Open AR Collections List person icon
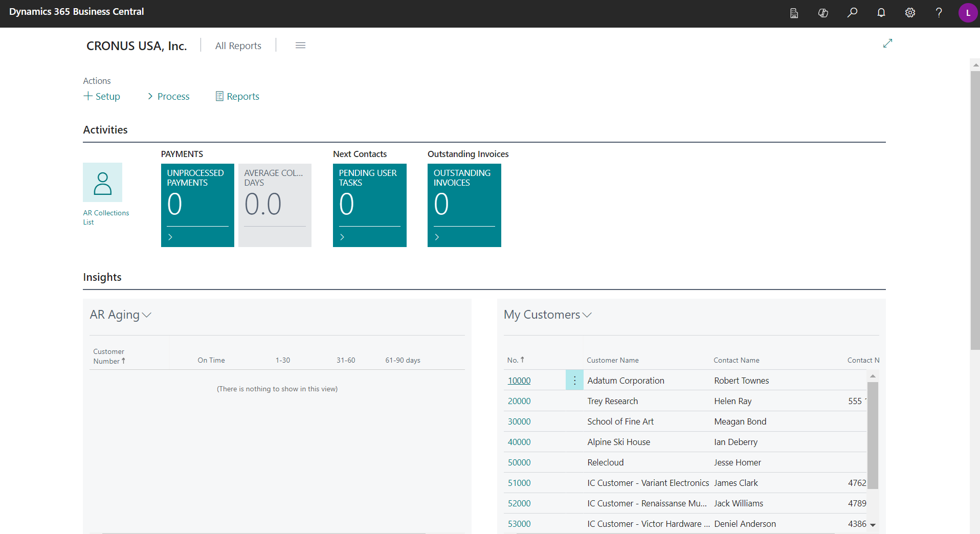Image resolution: width=980 pixels, height=534 pixels. 102,183
